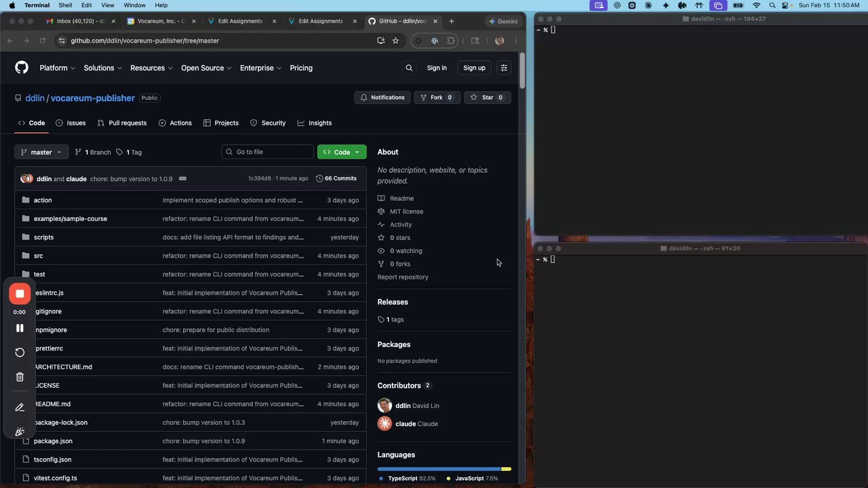
Task: Click the browser address bar URL
Action: click(145, 41)
